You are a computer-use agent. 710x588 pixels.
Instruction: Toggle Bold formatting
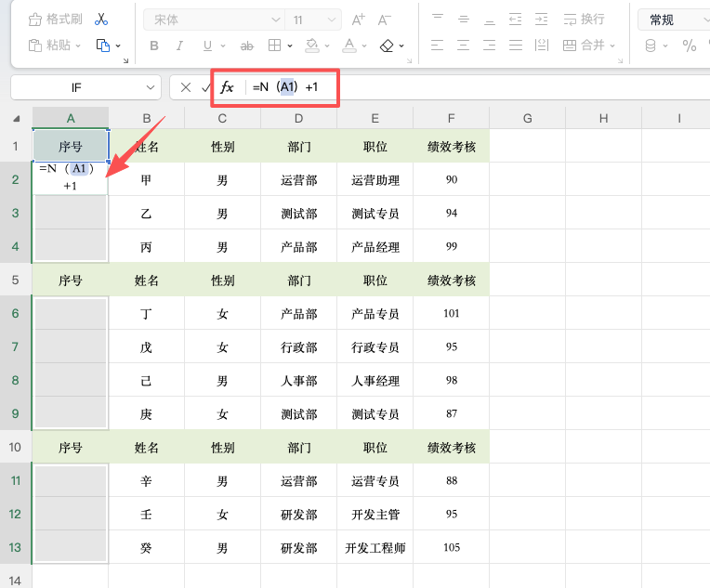click(x=154, y=46)
